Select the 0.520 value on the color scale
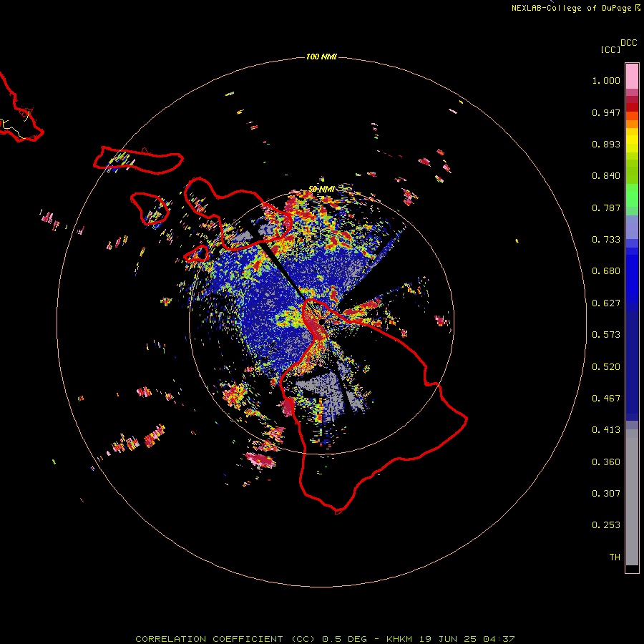Viewport: 644px width, 644px height. (606, 367)
